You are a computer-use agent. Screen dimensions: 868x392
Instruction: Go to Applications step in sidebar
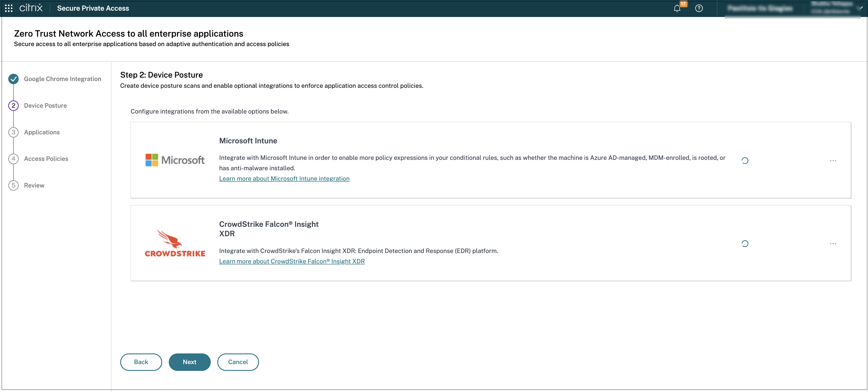pyautogui.click(x=42, y=132)
